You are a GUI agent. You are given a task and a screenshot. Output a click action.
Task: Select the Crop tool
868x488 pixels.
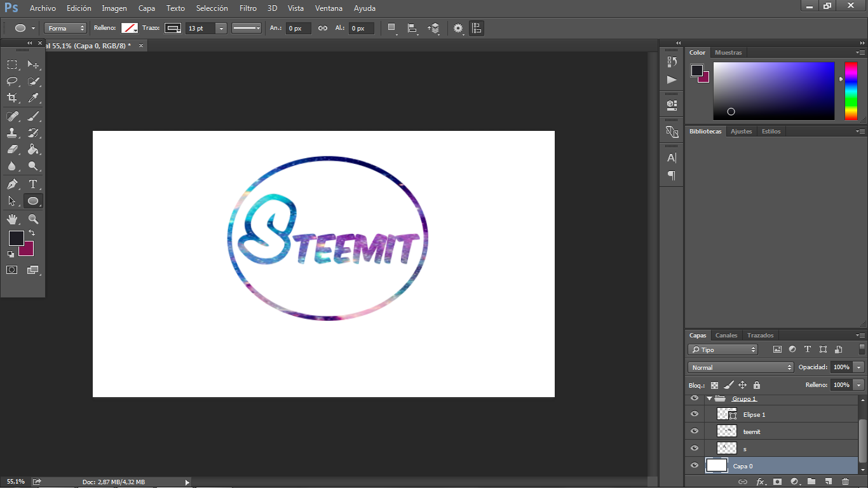click(12, 97)
